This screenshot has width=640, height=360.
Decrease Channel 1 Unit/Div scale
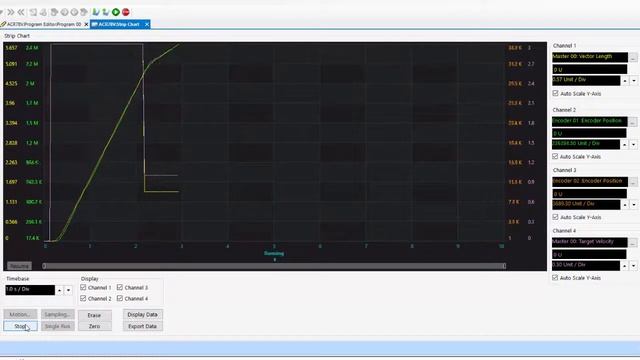633,81
